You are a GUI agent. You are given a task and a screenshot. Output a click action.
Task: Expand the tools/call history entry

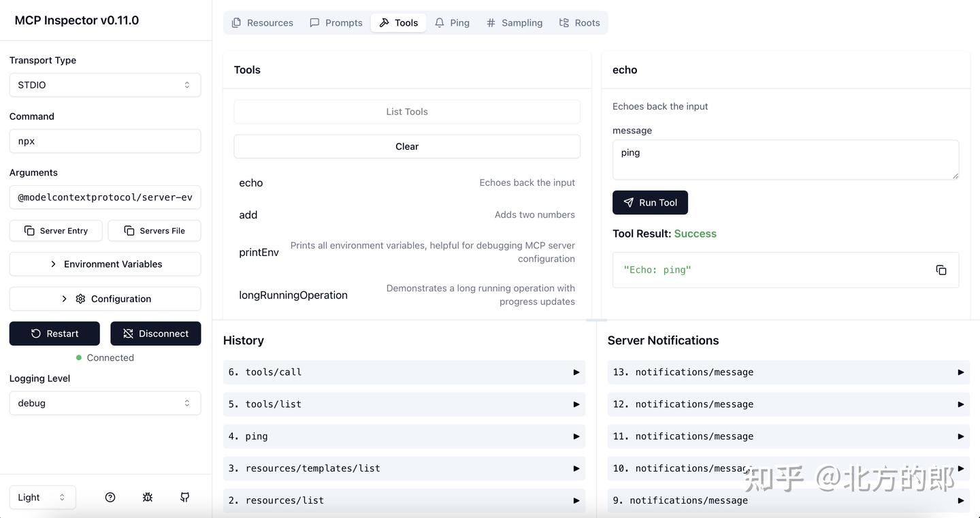tap(404, 372)
